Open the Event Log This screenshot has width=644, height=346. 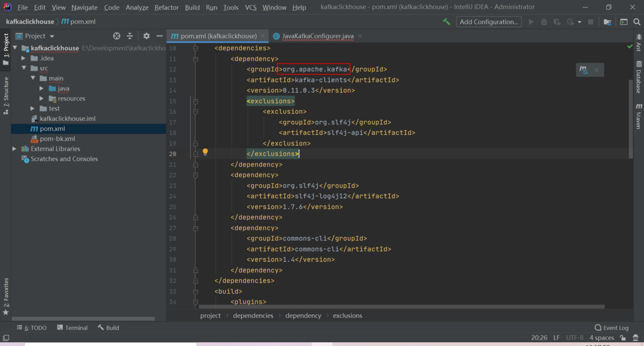click(x=611, y=328)
